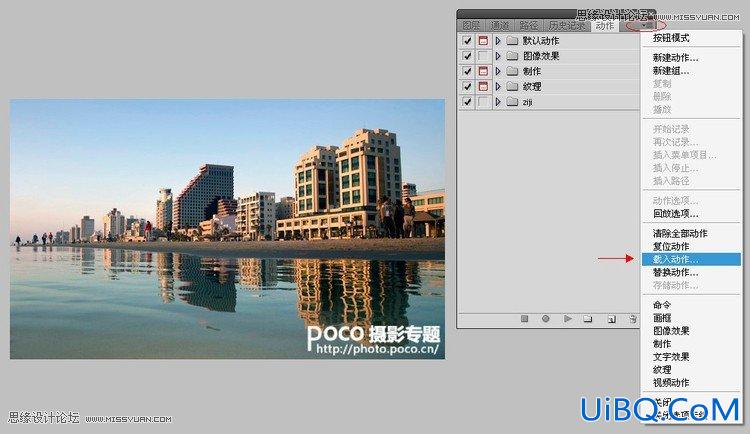The image size is (750, 434).
Task: Click the folder icon of the 纹理 set row
Action: tap(512, 87)
